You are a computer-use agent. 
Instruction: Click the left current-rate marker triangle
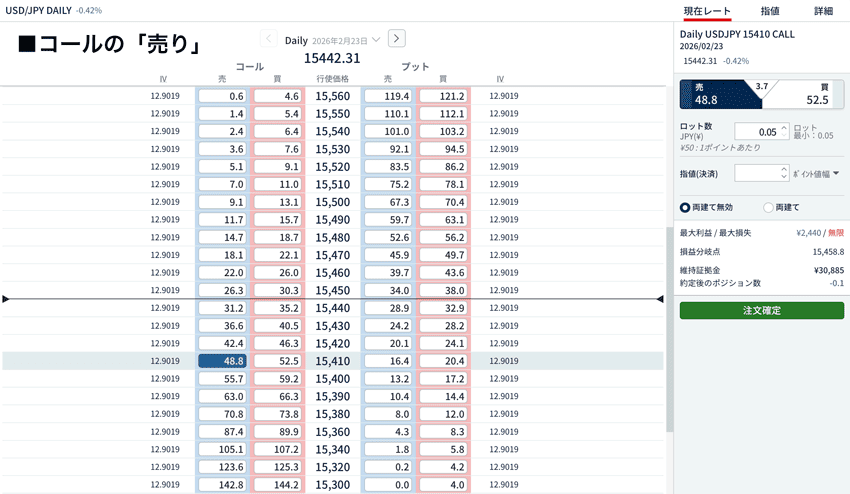(x=6, y=299)
